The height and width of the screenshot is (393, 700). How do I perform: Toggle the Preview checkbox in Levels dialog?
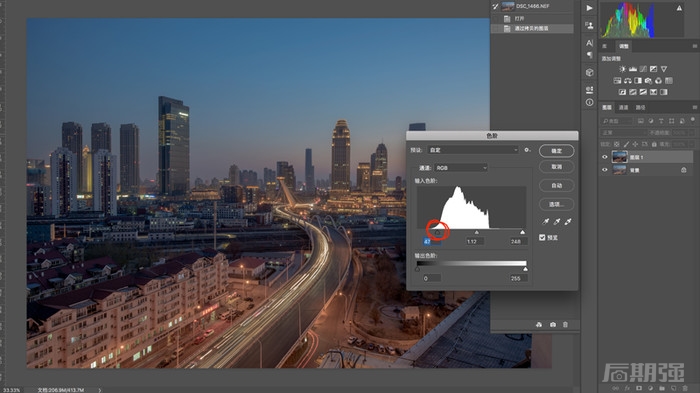point(542,238)
